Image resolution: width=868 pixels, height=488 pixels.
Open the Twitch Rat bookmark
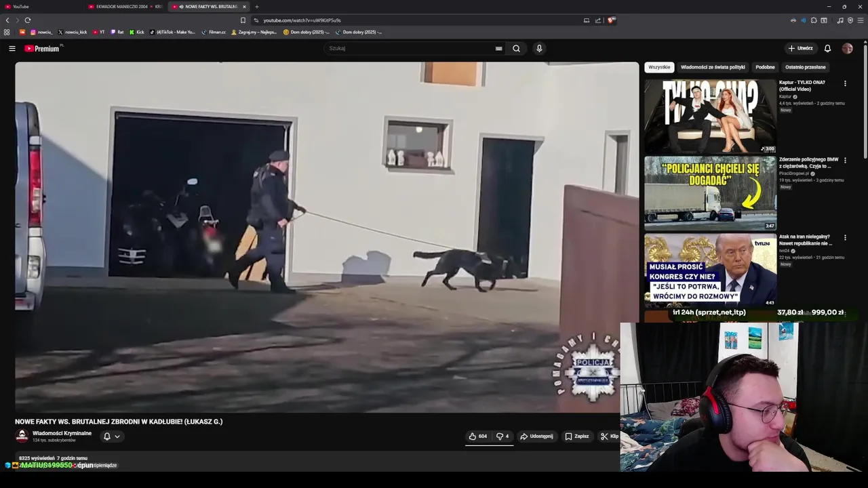(x=117, y=32)
